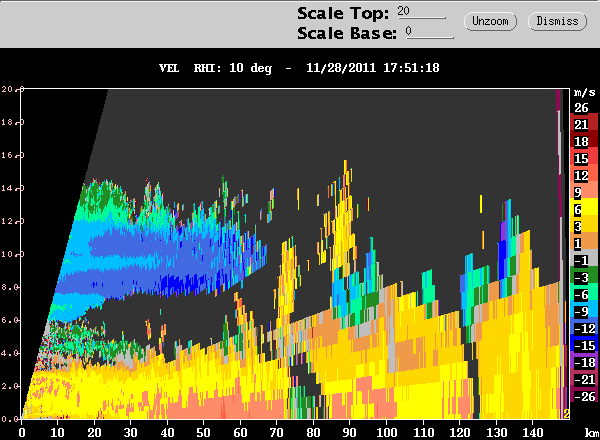
Task: Select the 15 m/s legend swatch
Action: pos(584,156)
